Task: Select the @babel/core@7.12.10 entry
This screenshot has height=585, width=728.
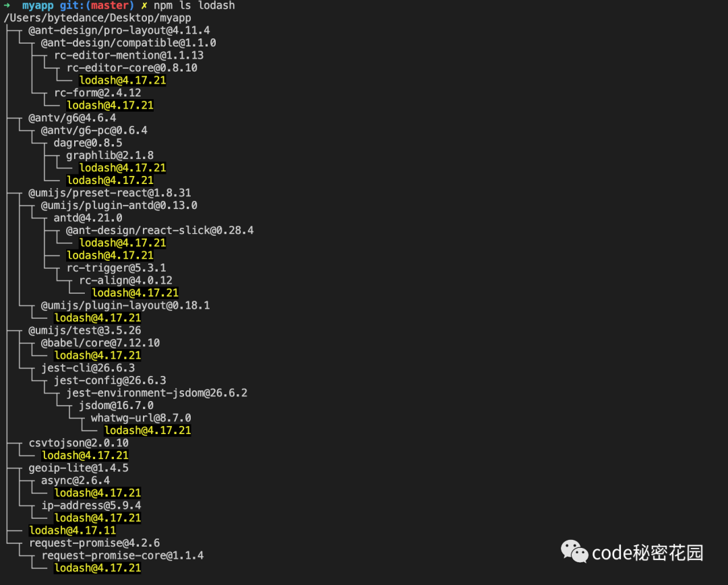Action: (100, 343)
